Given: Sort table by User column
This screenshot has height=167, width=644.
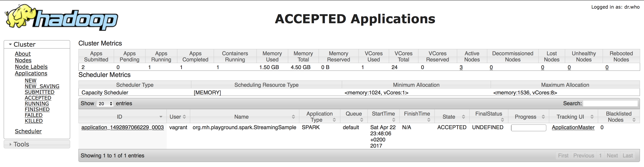Looking at the screenshot, I should point(178,117).
